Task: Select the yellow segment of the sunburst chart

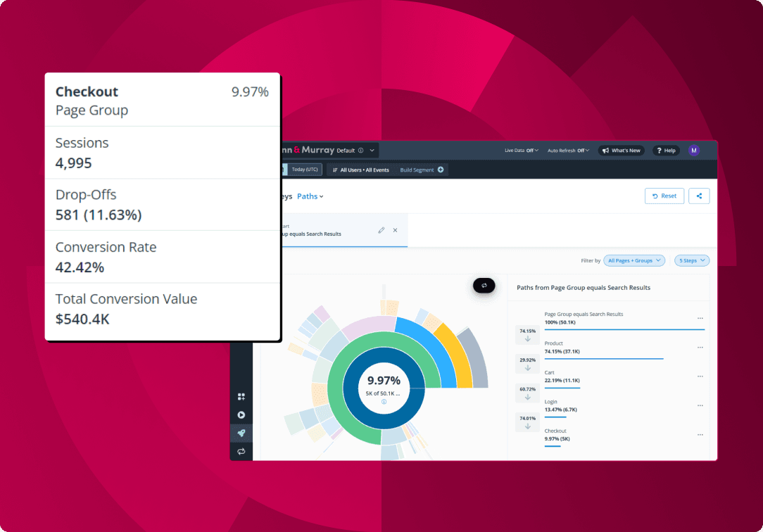Action: [x=459, y=355]
